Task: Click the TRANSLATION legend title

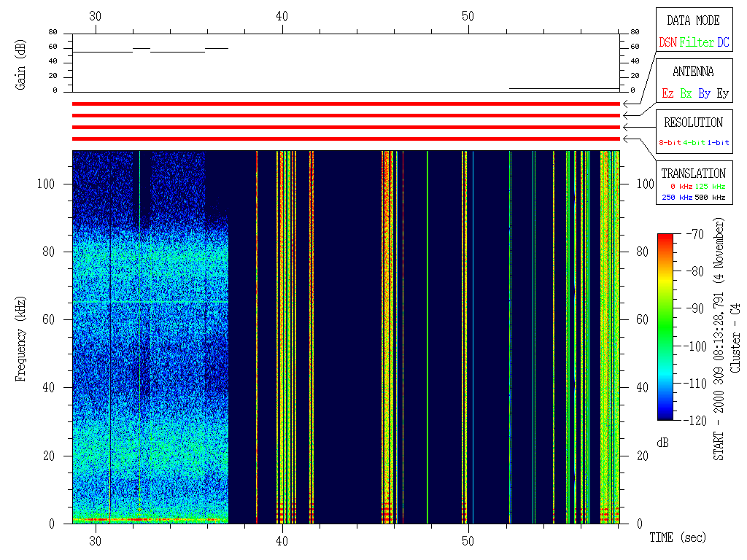Action: [693, 174]
